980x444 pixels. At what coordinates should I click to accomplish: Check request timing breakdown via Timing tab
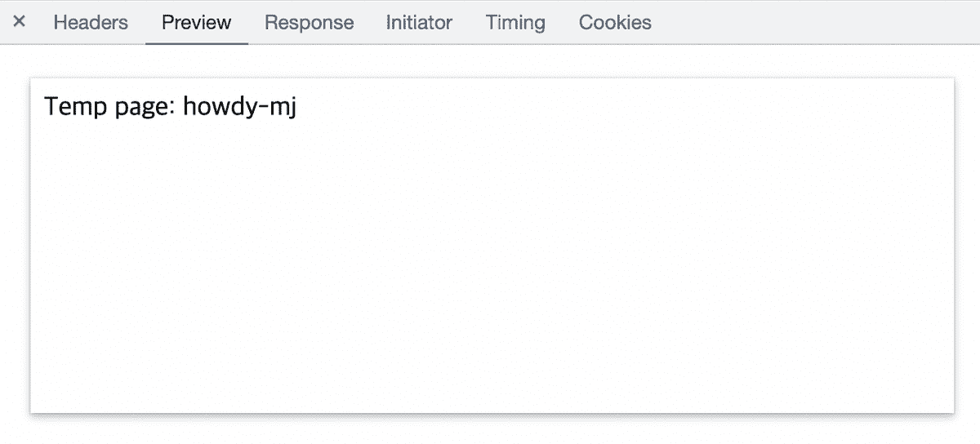point(515,22)
